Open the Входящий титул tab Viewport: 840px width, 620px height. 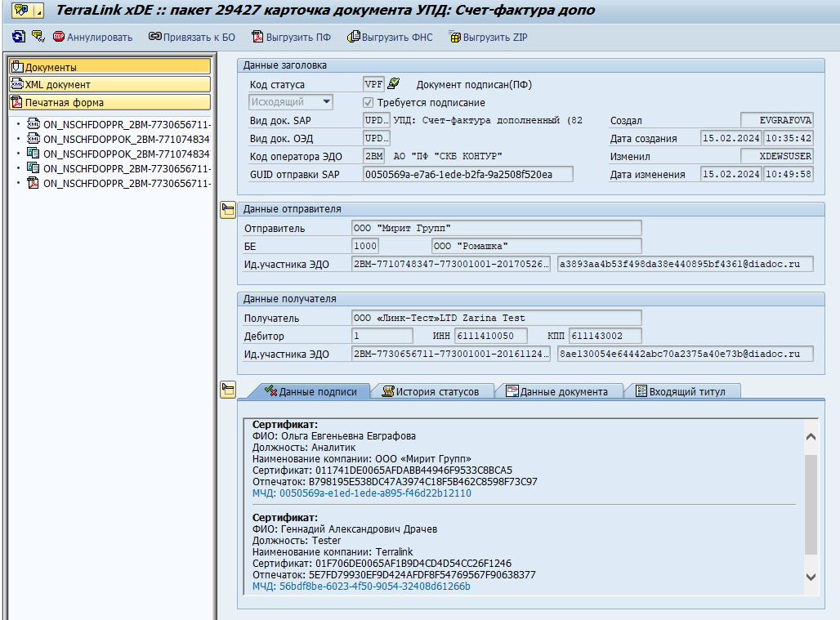[x=685, y=391]
